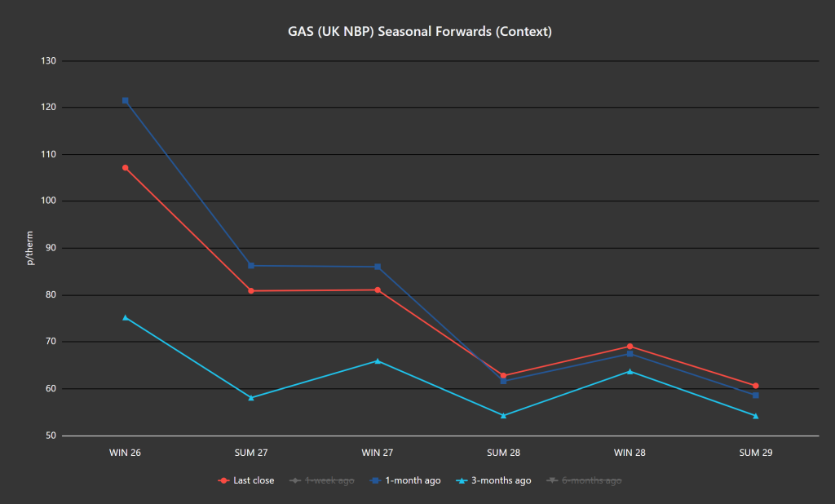835x504 pixels.
Task: Select the 1-month ago square at WIN 26
Action: (125, 100)
